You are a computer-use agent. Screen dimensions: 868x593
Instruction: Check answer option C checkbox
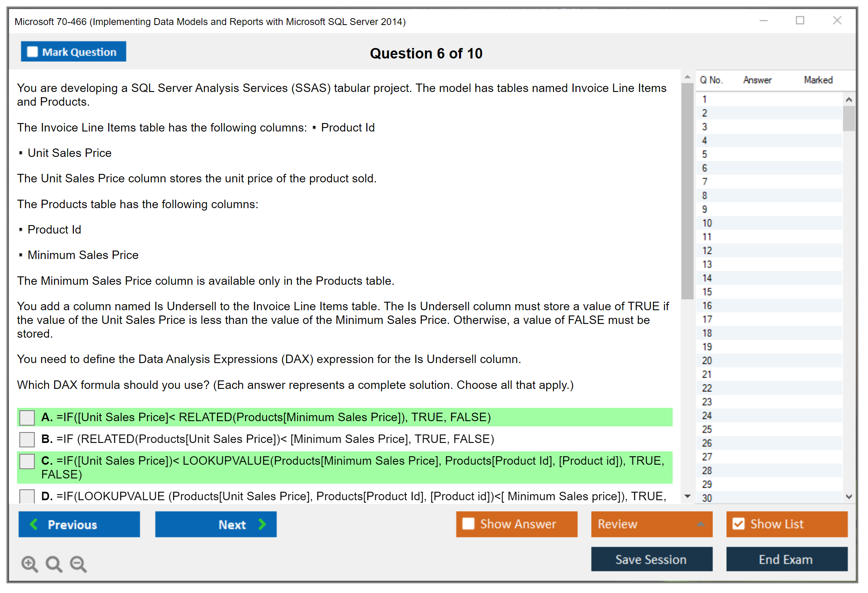27,461
